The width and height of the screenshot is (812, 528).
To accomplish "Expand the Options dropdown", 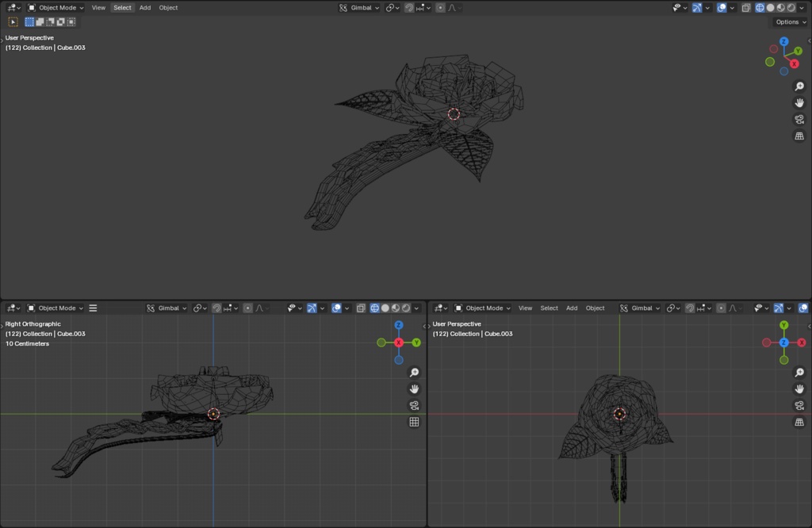I will tap(791, 22).
